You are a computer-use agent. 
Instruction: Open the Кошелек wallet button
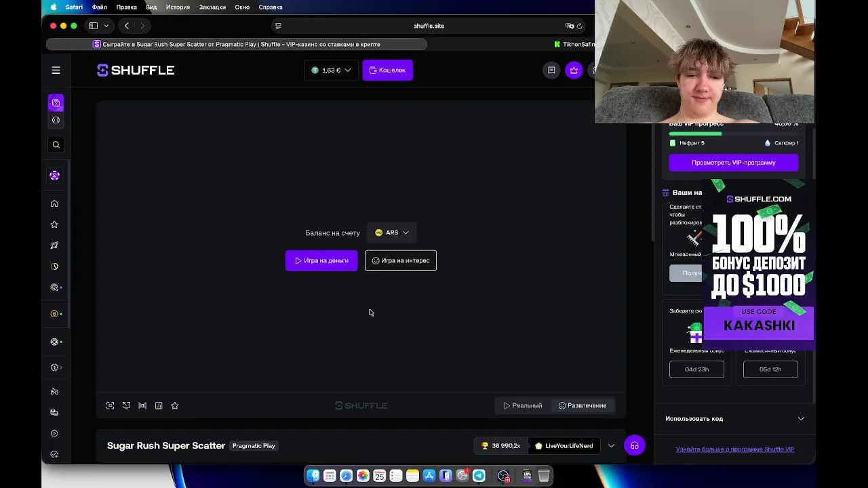388,70
